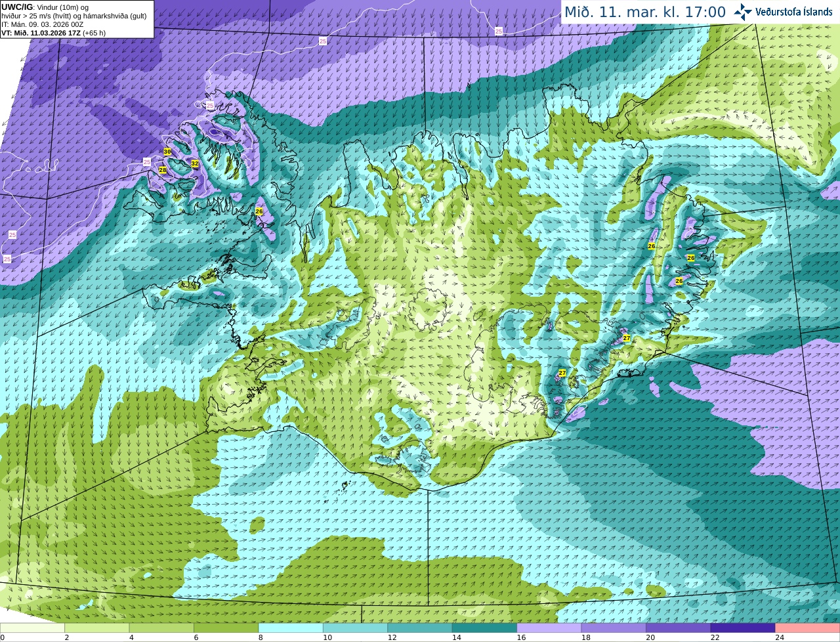Pick the 2–4 m/s light green swatch

(97, 628)
